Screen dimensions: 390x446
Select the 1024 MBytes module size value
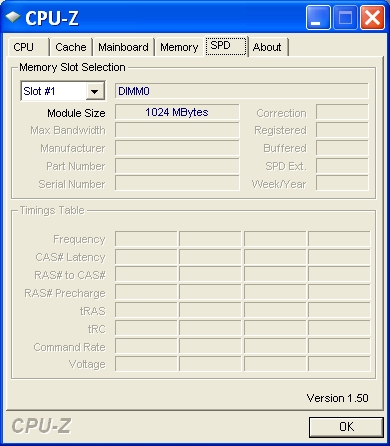point(177,112)
